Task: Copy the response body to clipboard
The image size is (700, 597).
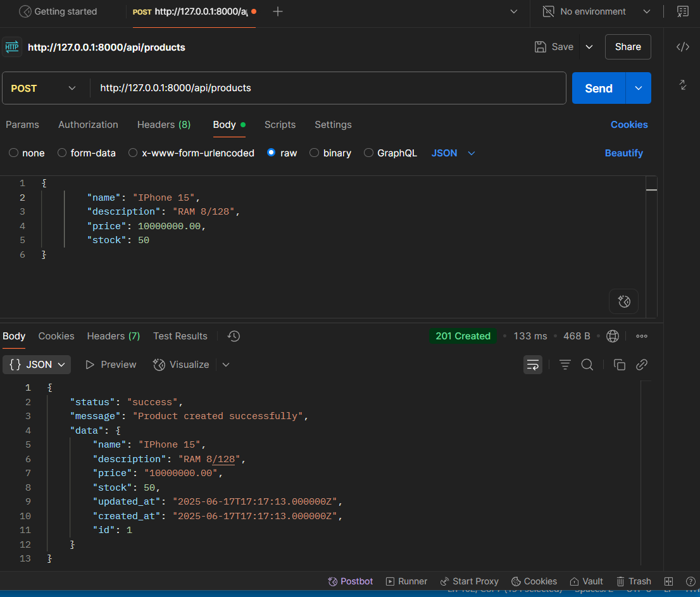Action: click(620, 365)
